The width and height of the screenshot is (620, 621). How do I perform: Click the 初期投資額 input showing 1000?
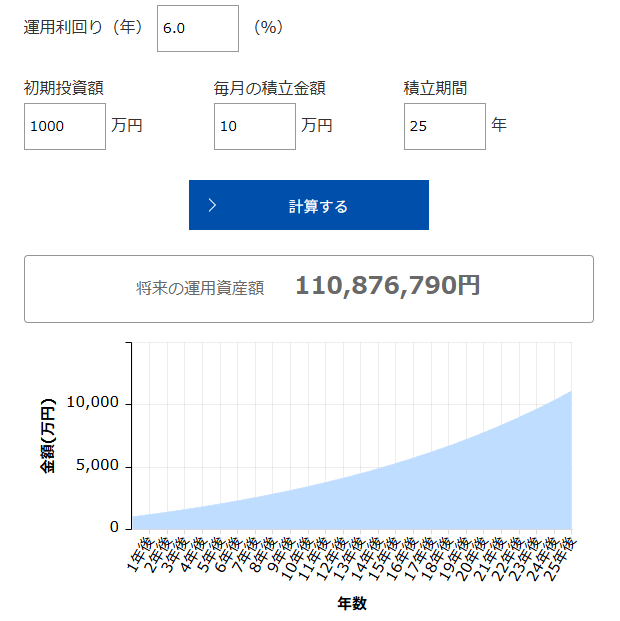[64, 126]
